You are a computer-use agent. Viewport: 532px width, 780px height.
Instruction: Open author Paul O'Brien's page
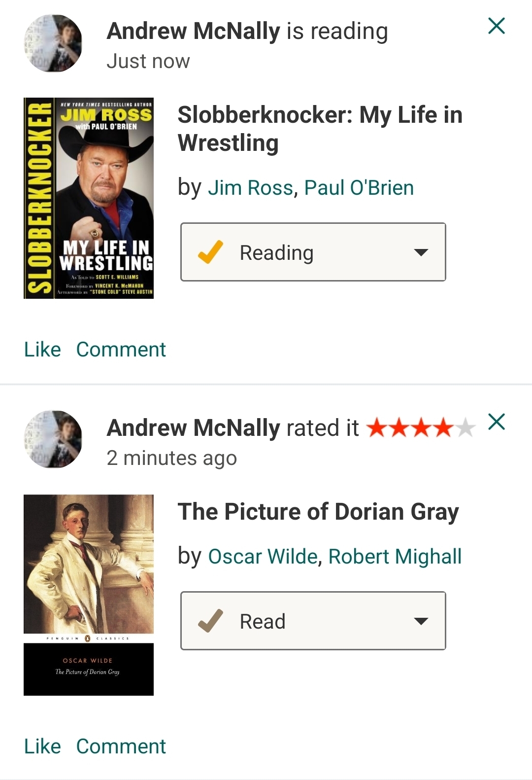point(359,188)
